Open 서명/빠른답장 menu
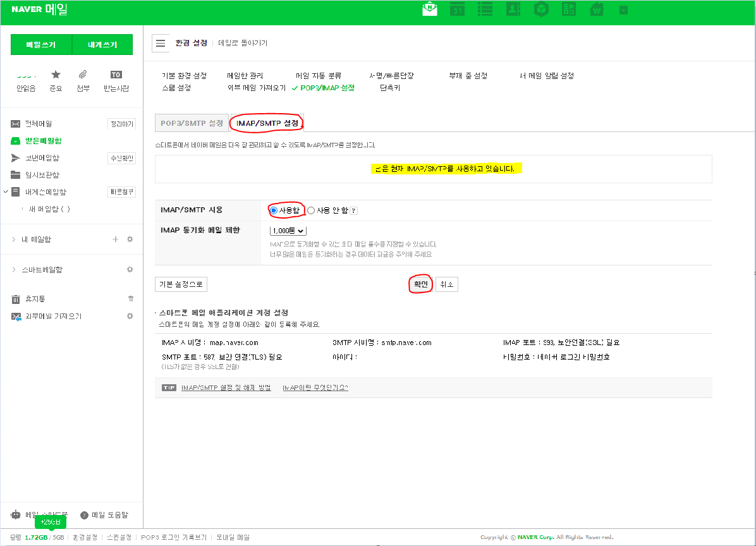The height and width of the screenshot is (546, 756). click(x=391, y=76)
